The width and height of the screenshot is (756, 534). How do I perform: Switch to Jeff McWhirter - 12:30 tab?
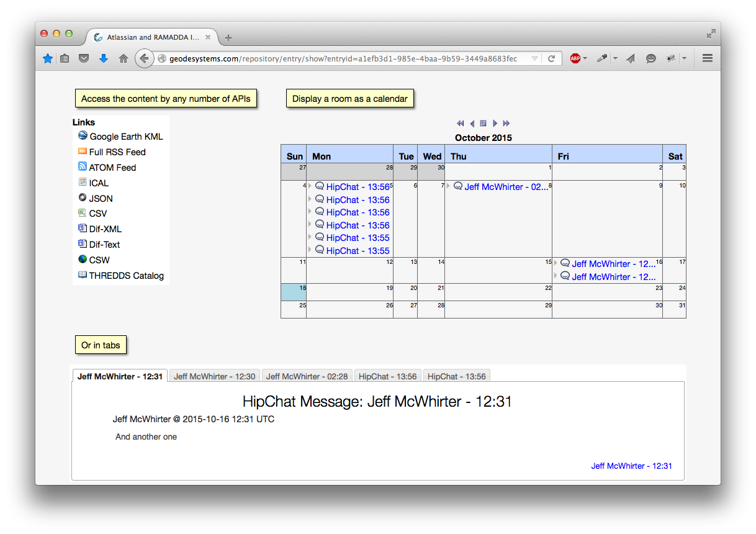pos(215,376)
